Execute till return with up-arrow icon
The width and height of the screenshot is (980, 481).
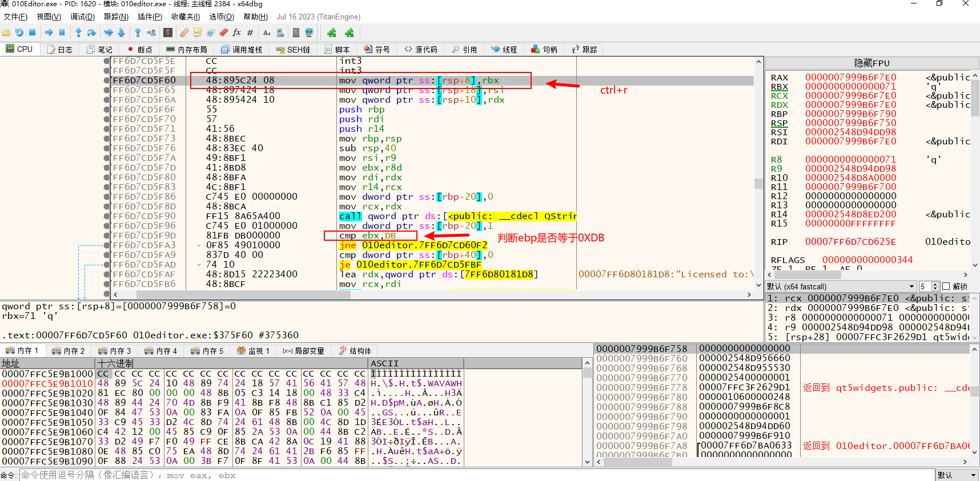pyautogui.click(x=138, y=33)
